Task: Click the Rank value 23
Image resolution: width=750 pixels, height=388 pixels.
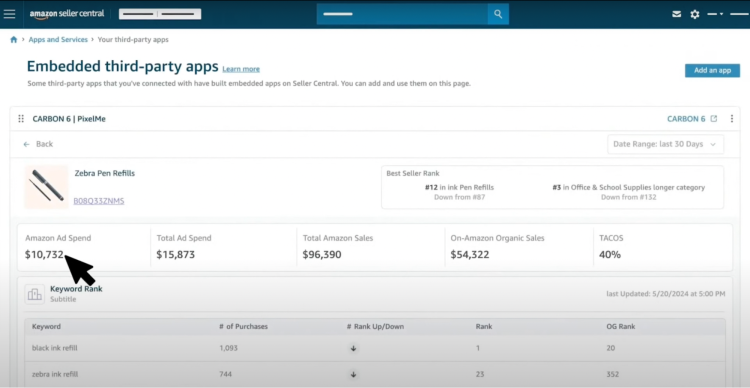Action: [x=480, y=374]
